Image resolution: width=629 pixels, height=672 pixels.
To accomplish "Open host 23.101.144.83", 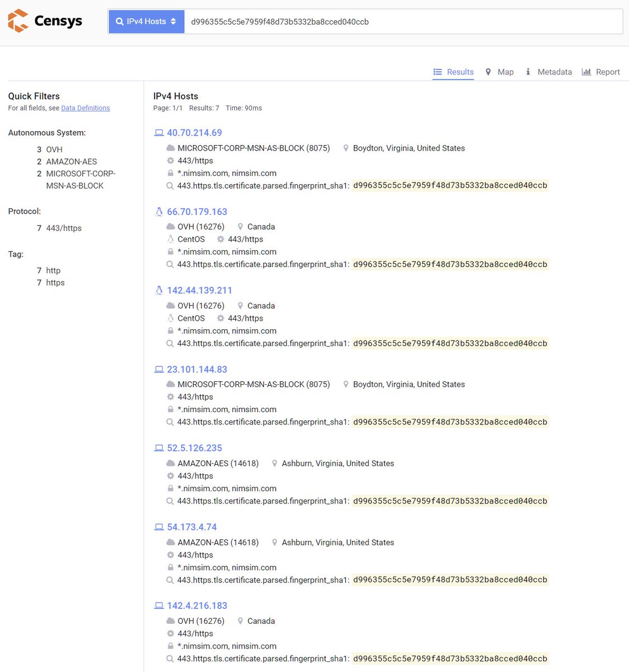I will [197, 370].
